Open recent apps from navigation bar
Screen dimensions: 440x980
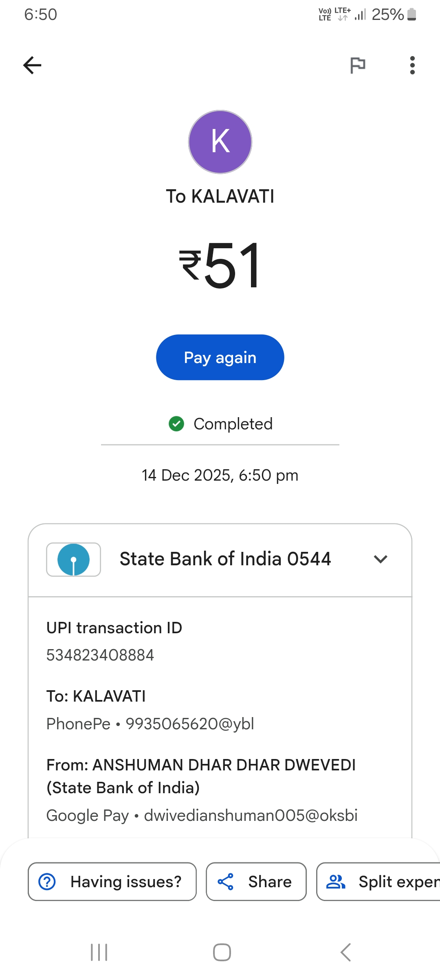click(99, 952)
